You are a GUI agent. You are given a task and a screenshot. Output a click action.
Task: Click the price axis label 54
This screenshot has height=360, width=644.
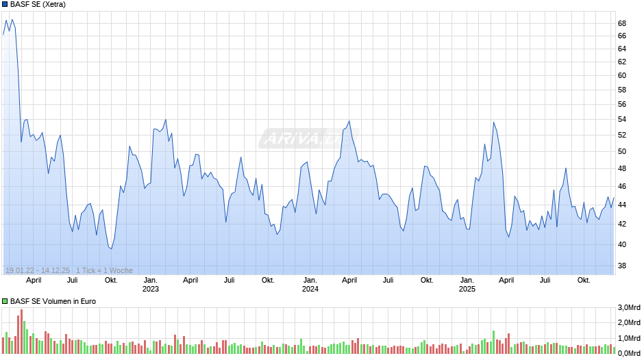pyautogui.click(x=622, y=120)
